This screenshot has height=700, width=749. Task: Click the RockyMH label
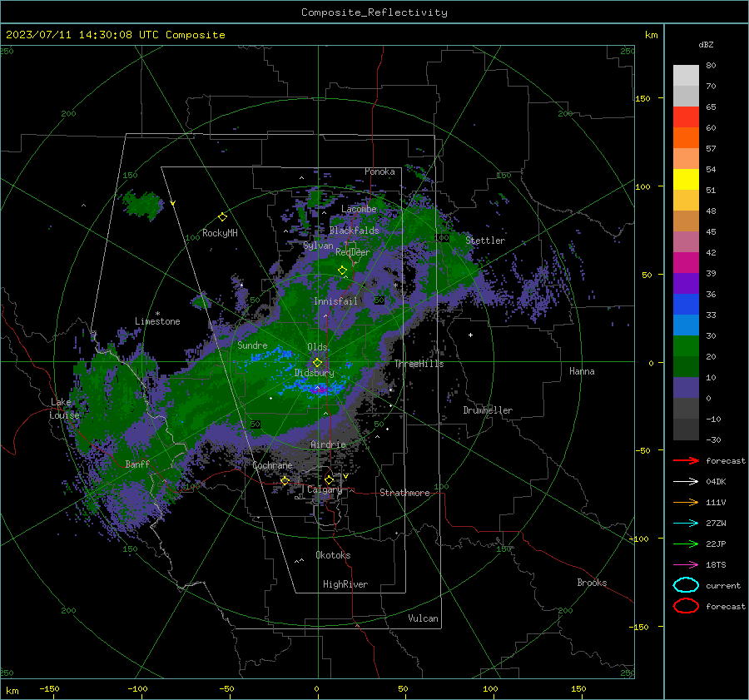pyautogui.click(x=220, y=233)
